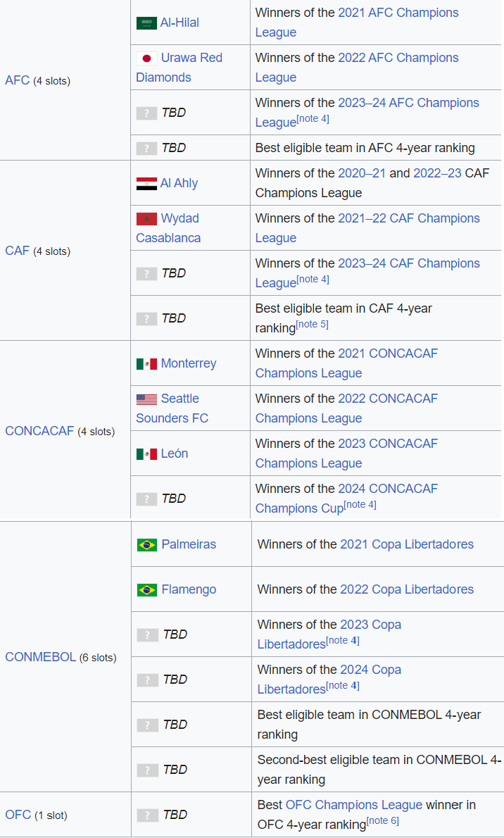Click the Mexico flag next to Monterrey
The height and width of the screenshot is (838, 504).
[x=146, y=364]
